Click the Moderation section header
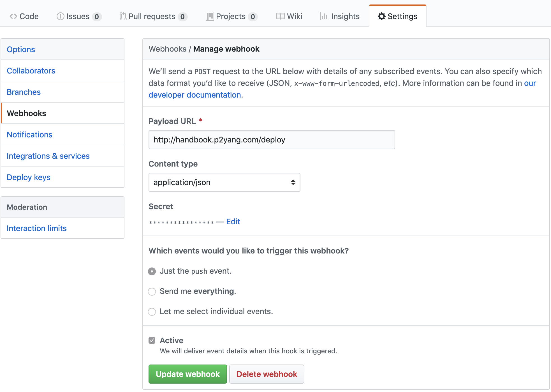Image resolution: width=551 pixels, height=392 pixels. pos(62,207)
